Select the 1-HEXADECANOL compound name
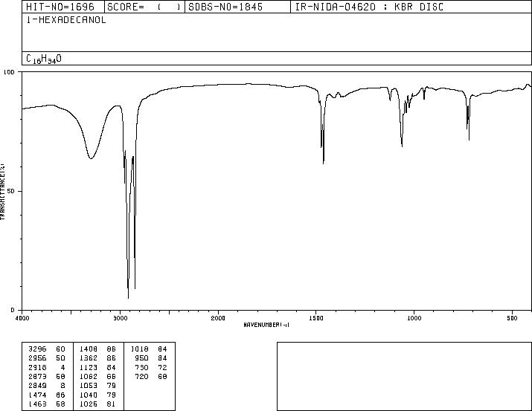This screenshot has height=411, width=532. 66,19
